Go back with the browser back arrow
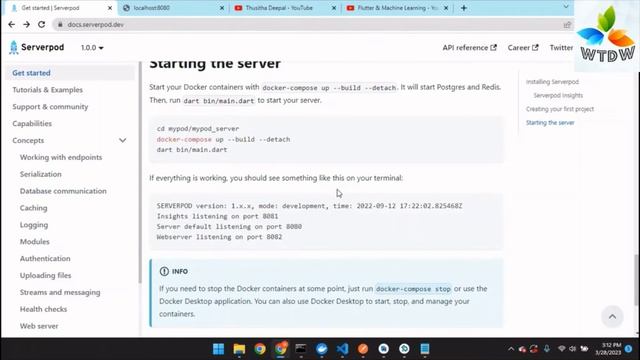The width and height of the screenshot is (640, 360). coord(11,24)
